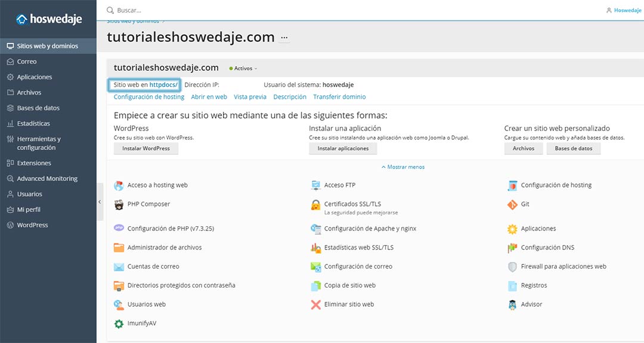Click the Registros icon

(512, 286)
